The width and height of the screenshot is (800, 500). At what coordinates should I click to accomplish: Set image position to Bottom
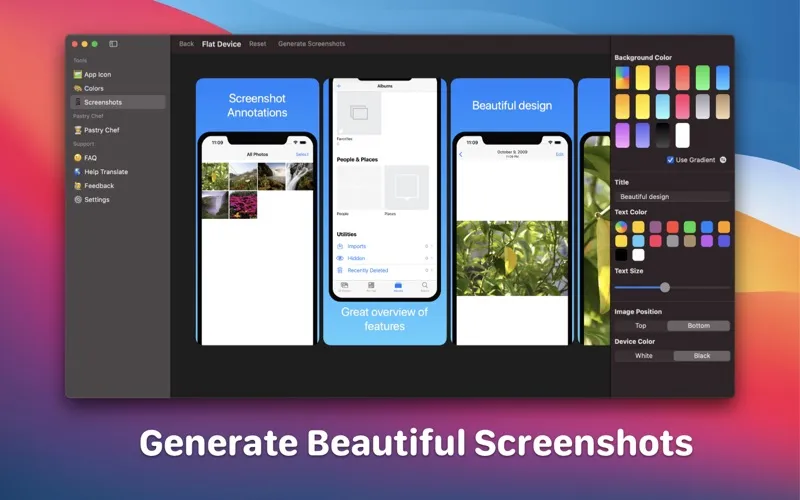(698, 326)
